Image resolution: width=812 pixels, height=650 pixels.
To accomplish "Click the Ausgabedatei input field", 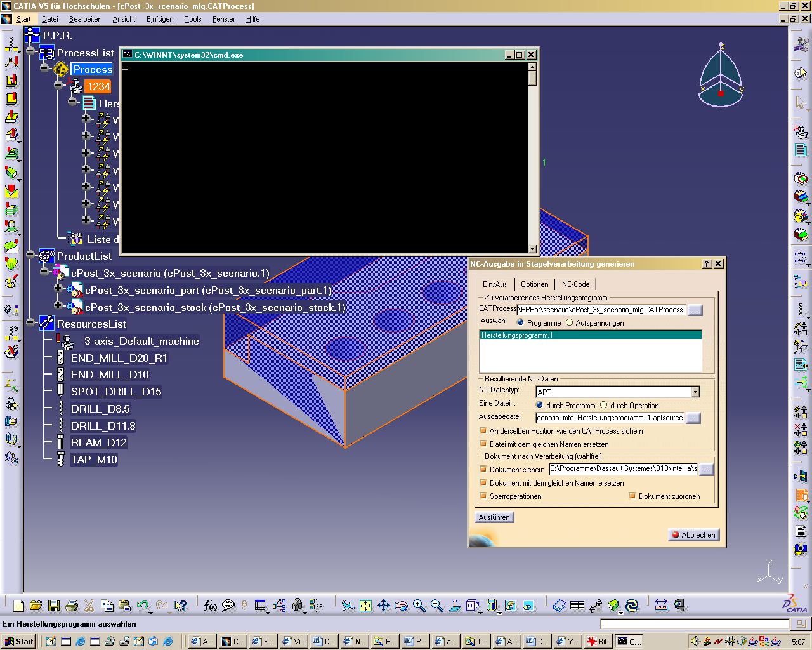I will pos(610,418).
